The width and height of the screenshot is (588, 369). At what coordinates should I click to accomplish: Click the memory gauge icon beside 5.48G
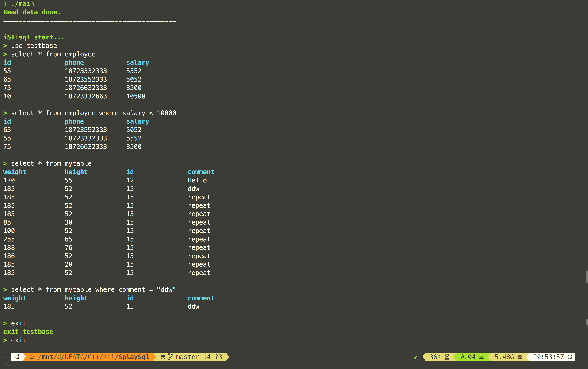coord(520,357)
